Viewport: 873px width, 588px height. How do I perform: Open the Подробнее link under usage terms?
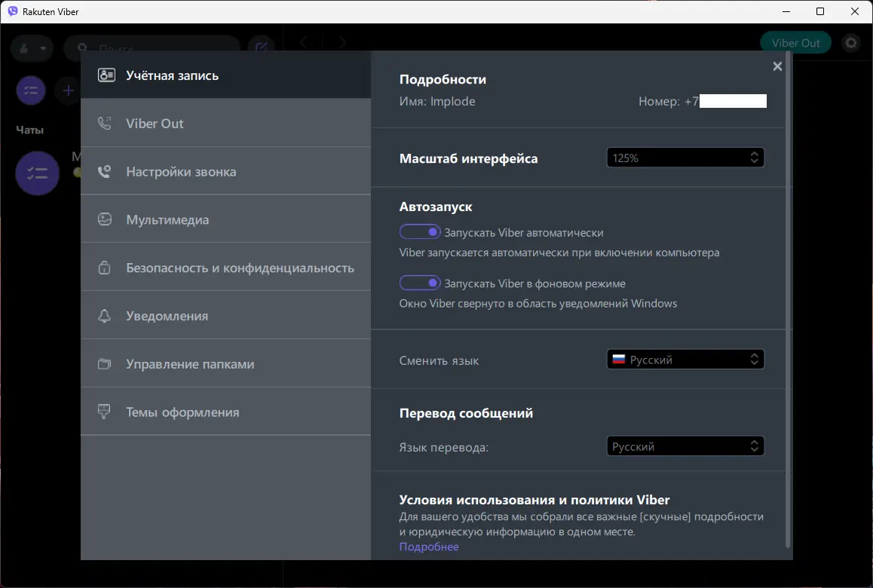(x=429, y=547)
